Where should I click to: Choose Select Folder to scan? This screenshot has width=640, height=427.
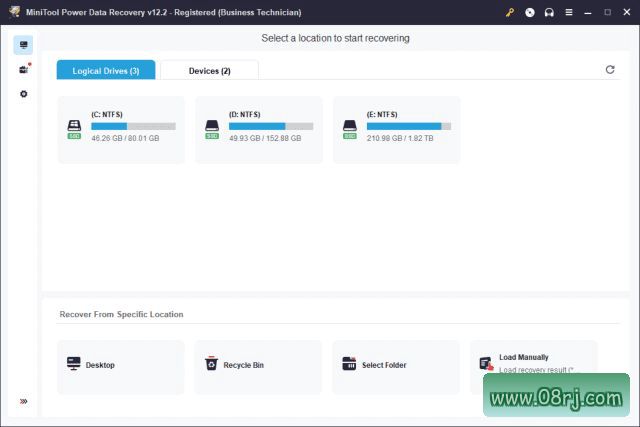tap(396, 367)
